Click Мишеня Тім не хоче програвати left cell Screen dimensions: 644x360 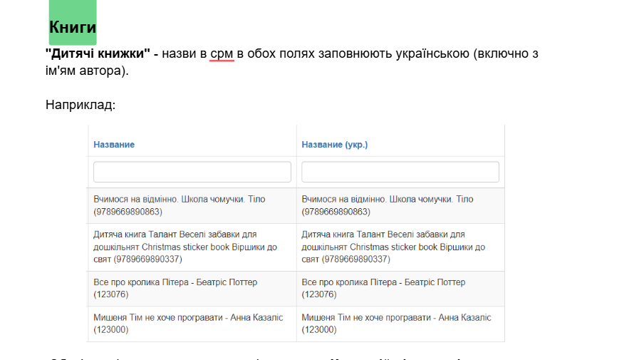pyautogui.click(x=192, y=324)
